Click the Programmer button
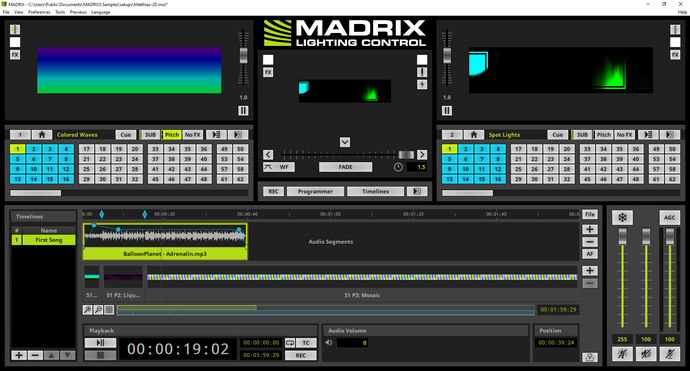The width and height of the screenshot is (690, 371). [x=315, y=191]
